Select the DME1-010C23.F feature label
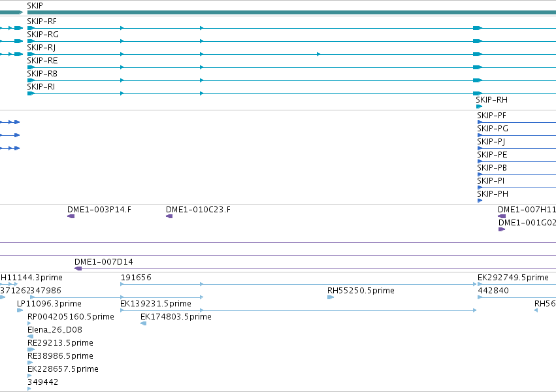Image resolution: width=556 pixels, height=392 pixels. [198, 210]
